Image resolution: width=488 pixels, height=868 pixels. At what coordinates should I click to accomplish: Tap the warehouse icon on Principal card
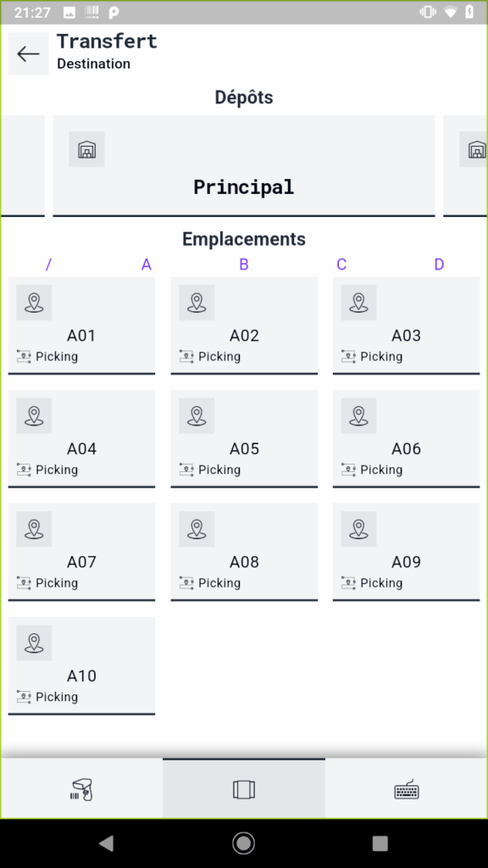pos(87,149)
